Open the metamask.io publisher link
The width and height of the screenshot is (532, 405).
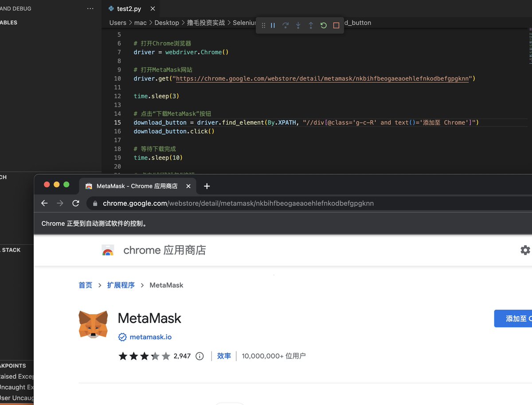[x=151, y=337]
